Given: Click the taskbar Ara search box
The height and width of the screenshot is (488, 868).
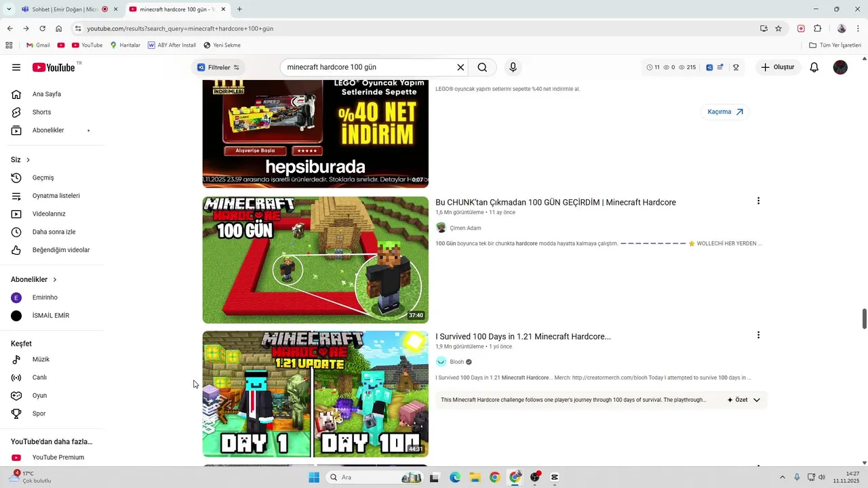Looking at the screenshot, I should coord(375,477).
